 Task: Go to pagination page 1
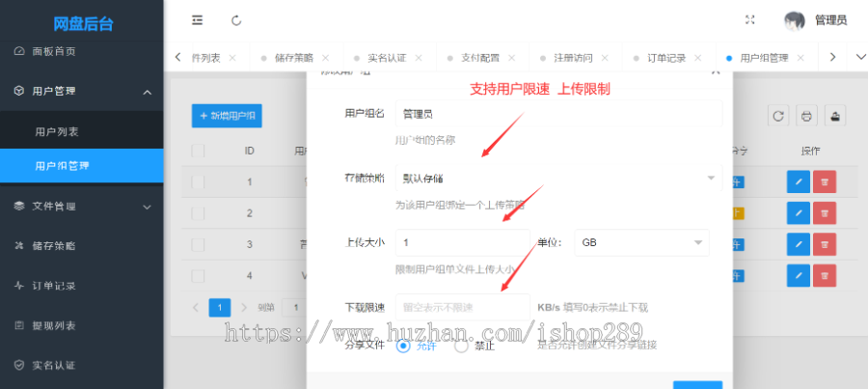[220, 308]
